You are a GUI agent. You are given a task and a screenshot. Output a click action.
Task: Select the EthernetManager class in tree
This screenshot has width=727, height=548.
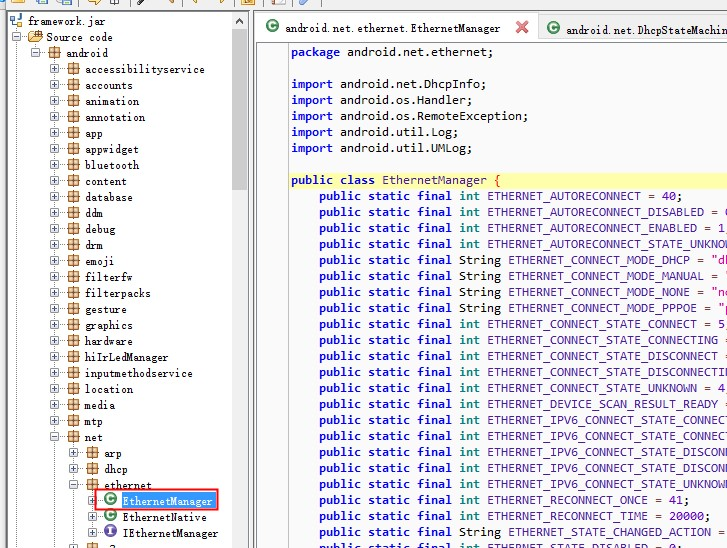[167, 501]
